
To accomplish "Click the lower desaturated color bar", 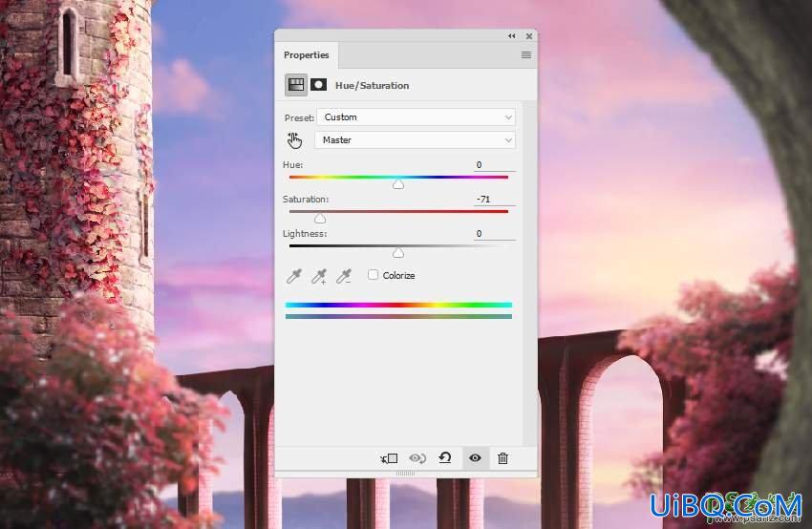I will (x=398, y=316).
